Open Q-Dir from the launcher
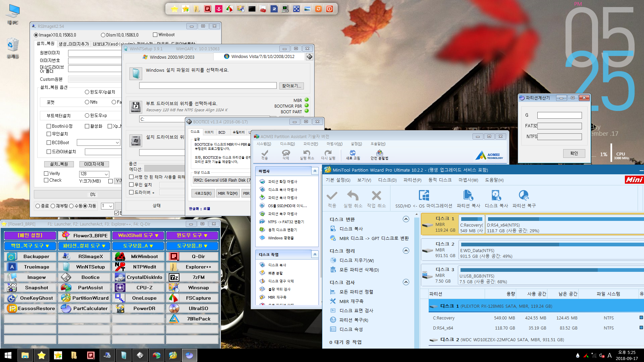Viewport: 644px width, 362px height. point(192,256)
